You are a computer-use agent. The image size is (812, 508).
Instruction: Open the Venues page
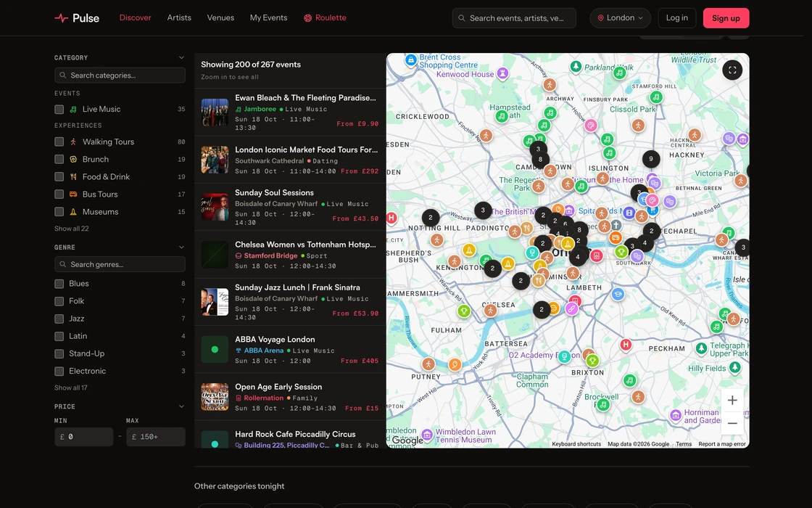220,17
